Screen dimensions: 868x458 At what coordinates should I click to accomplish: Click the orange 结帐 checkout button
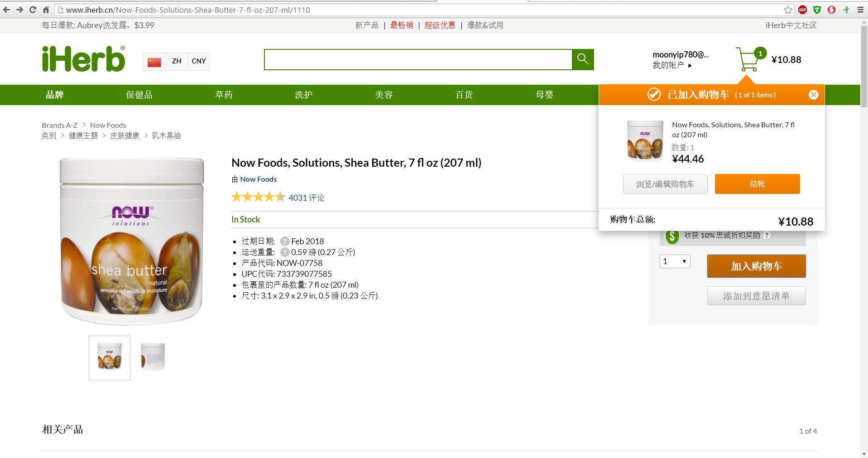point(757,184)
